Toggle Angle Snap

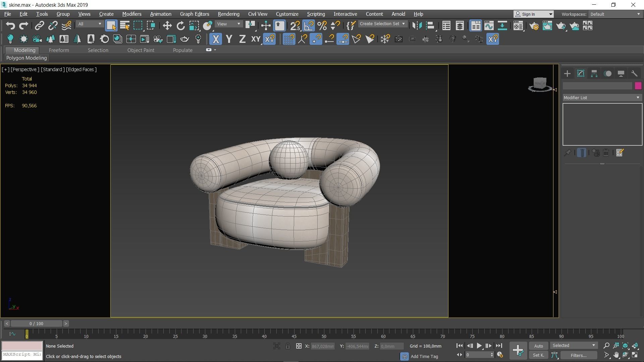[x=309, y=26]
